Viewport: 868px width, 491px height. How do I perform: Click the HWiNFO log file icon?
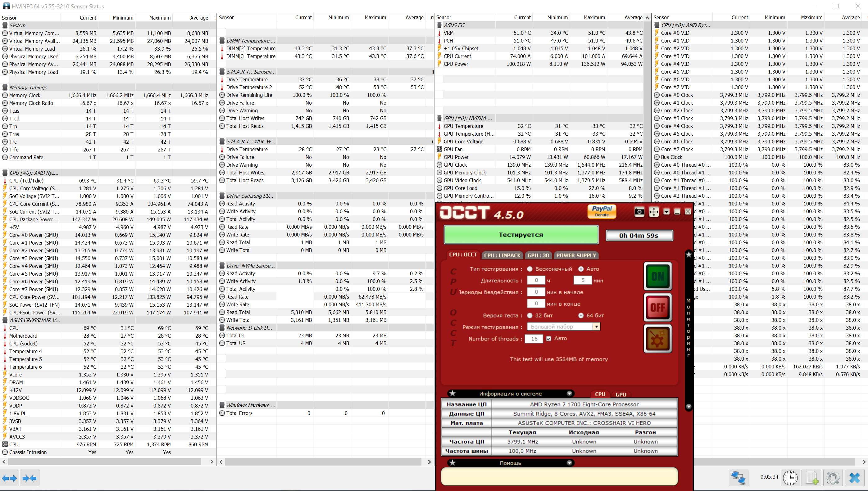[812, 478]
